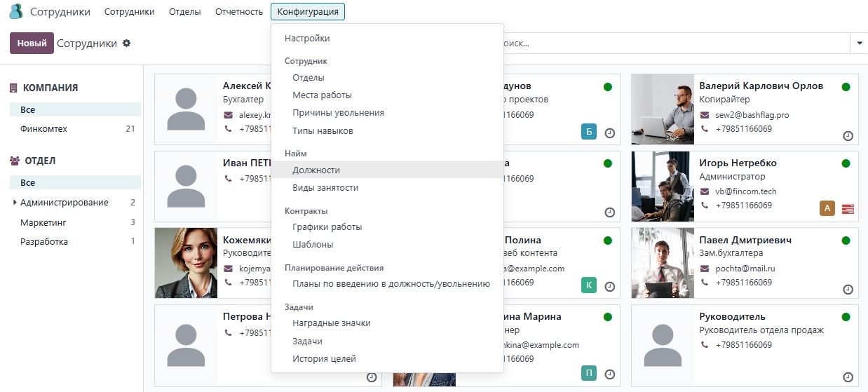Click the email icon on Игорь Нетребко card
Image resolution: width=868 pixels, height=392 pixels.
pos(705,191)
